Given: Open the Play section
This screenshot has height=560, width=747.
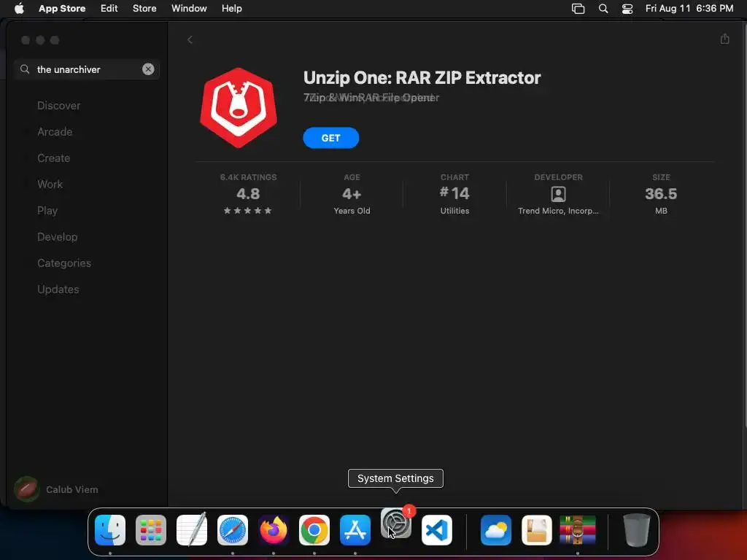Looking at the screenshot, I should pos(47,211).
